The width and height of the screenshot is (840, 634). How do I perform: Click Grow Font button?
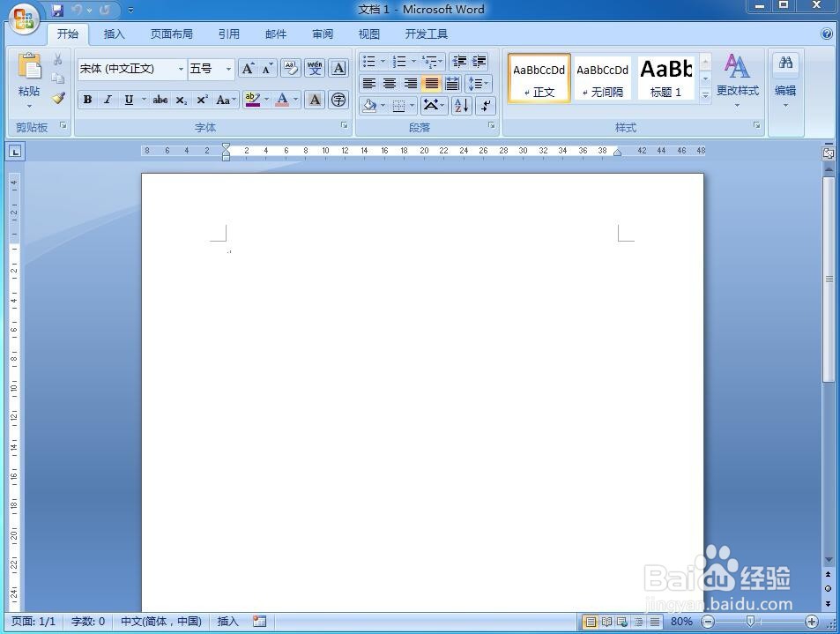coord(248,69)
